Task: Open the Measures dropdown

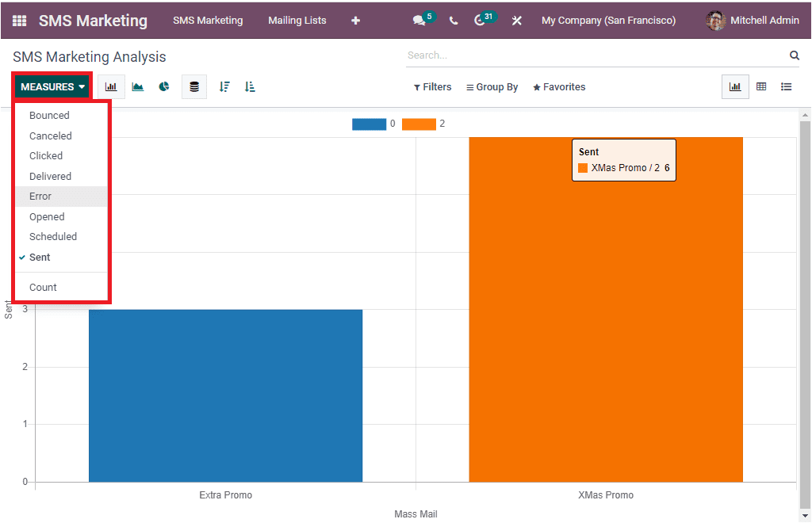Action: [x=52, y=86]
